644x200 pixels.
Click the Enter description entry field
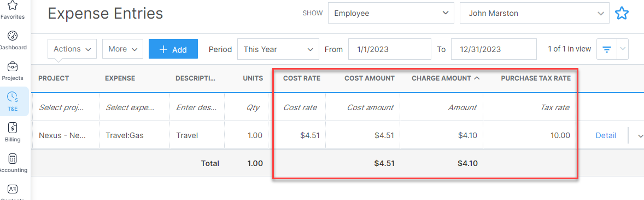(x=197, y=107)
